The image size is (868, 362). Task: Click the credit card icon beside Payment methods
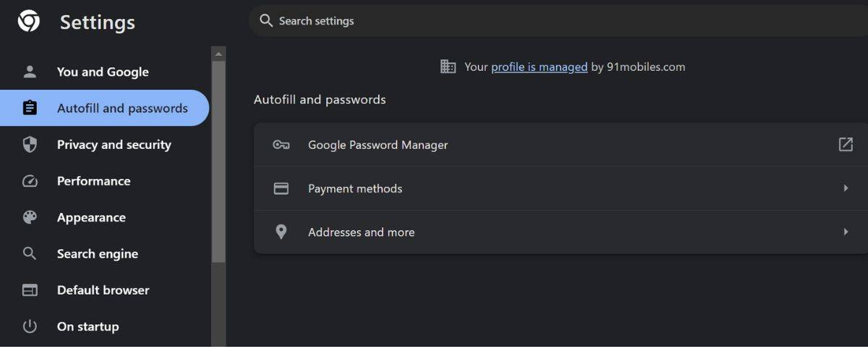pos(281,188)
